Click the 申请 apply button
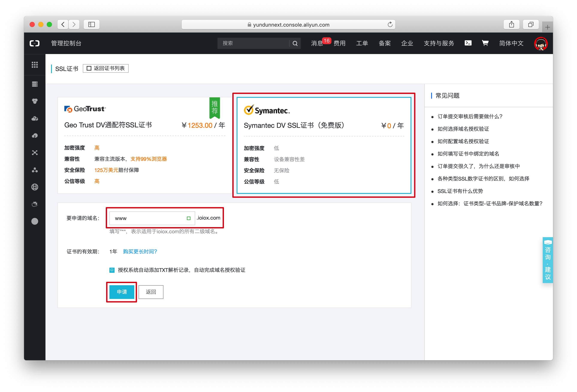 (x=122, y=292)
